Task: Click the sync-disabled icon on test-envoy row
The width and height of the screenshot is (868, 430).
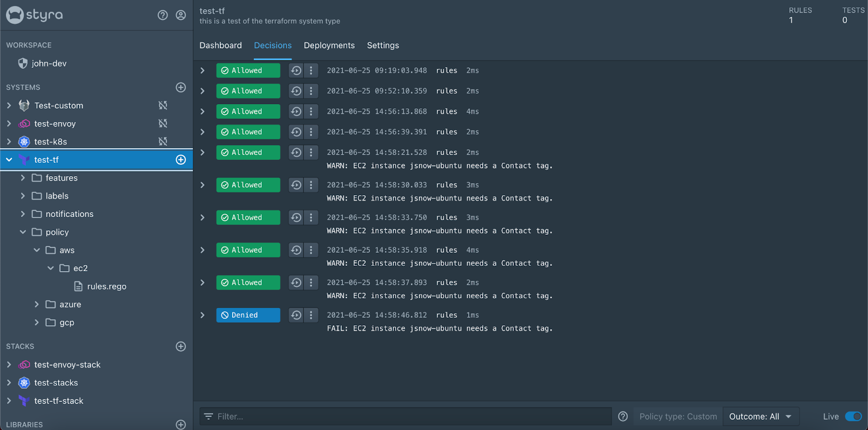Action: click(163, 124)
